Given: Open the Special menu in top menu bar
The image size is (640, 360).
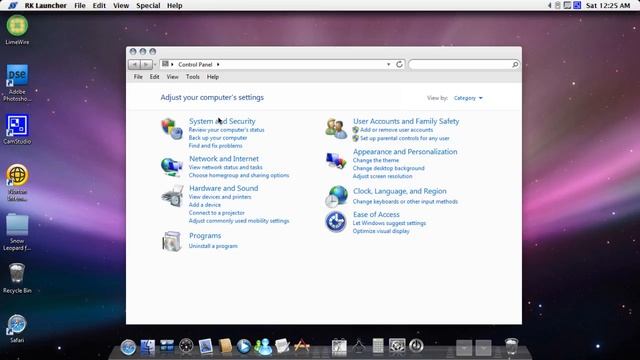Looking at the screenshot, I should (148, 5).
